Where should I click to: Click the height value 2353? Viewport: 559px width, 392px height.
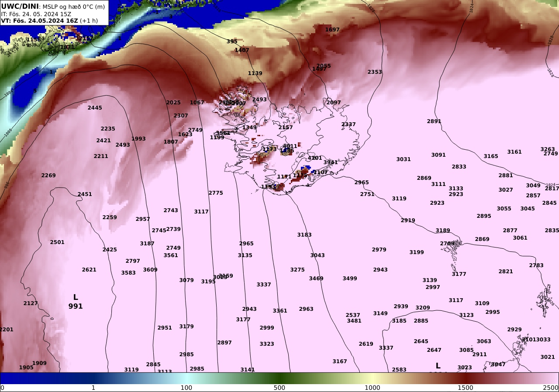[375, 72]
